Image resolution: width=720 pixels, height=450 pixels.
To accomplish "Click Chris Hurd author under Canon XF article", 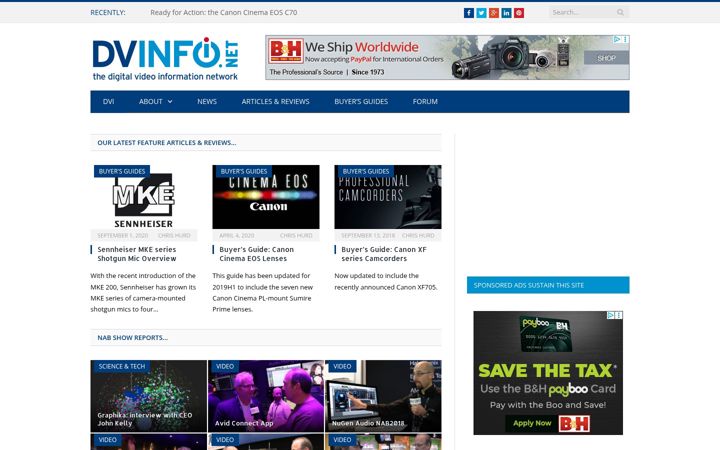I will [418, 236].
